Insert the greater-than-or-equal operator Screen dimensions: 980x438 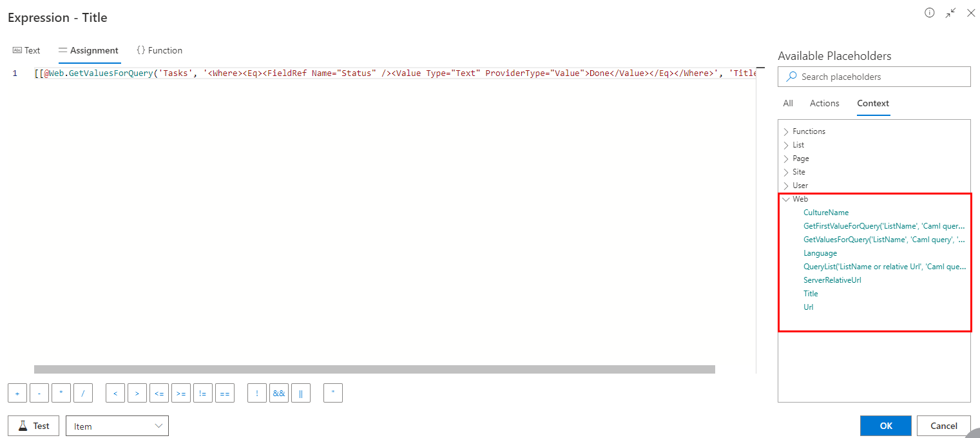point(181,393)
